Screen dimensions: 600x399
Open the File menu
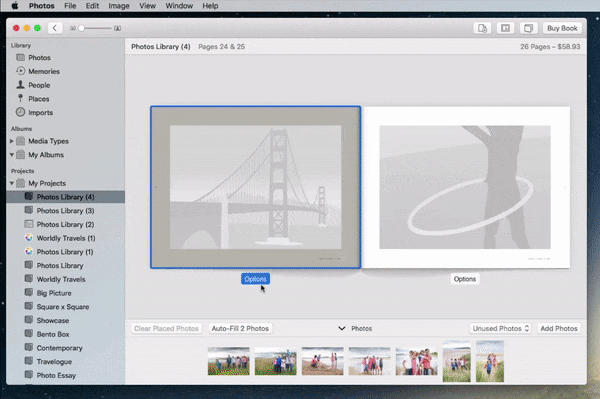tap(70, 6)
